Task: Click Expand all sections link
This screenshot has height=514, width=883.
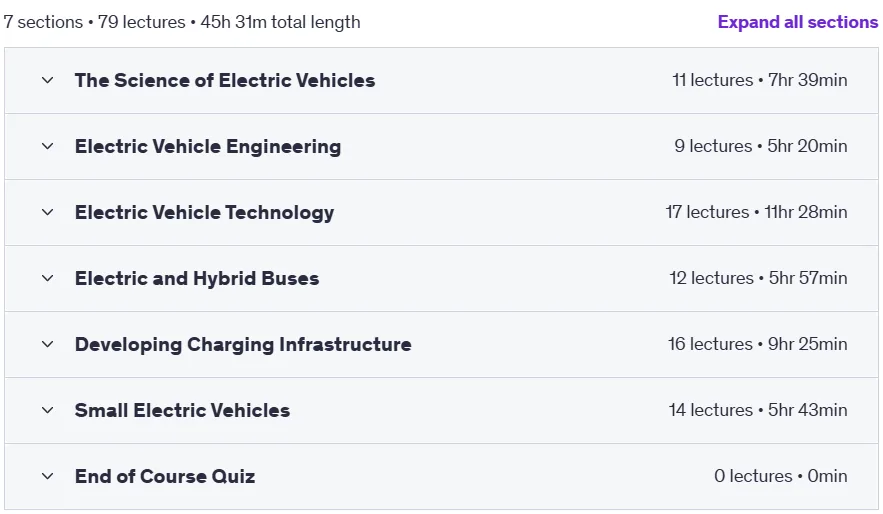Action: click(797, 22)
